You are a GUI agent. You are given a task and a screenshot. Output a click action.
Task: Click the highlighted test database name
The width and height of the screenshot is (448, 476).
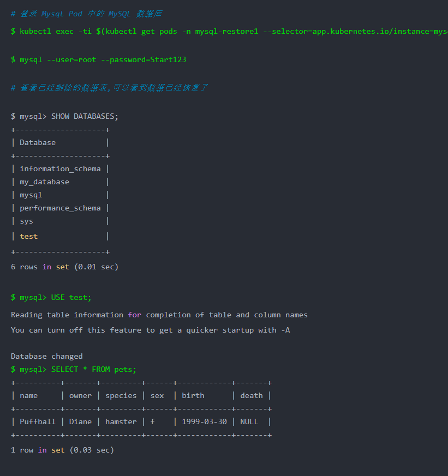point(29,236)
